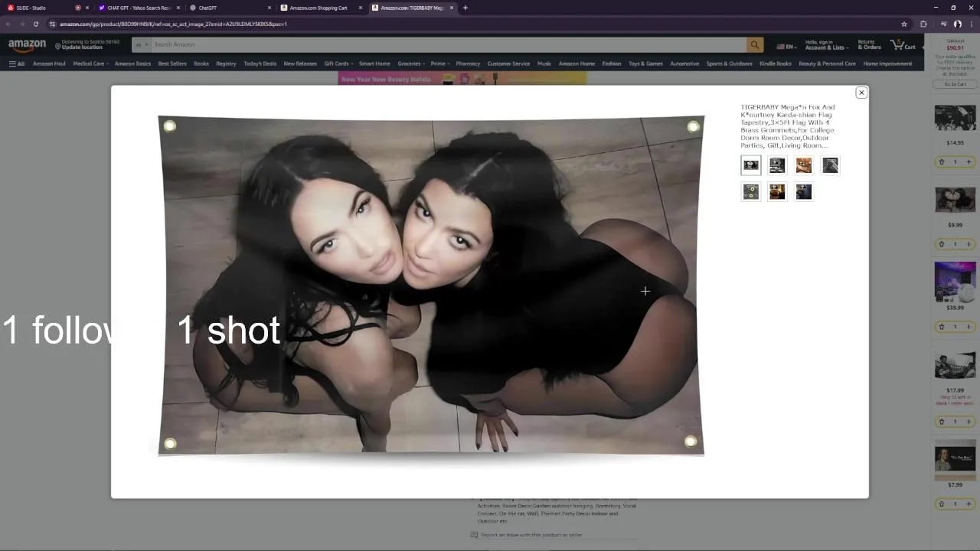Switch to CHAT GPT Yahoo Search tab
Image resolution: width=980 pixels, height=551 pixels.
tap(139, 8)
